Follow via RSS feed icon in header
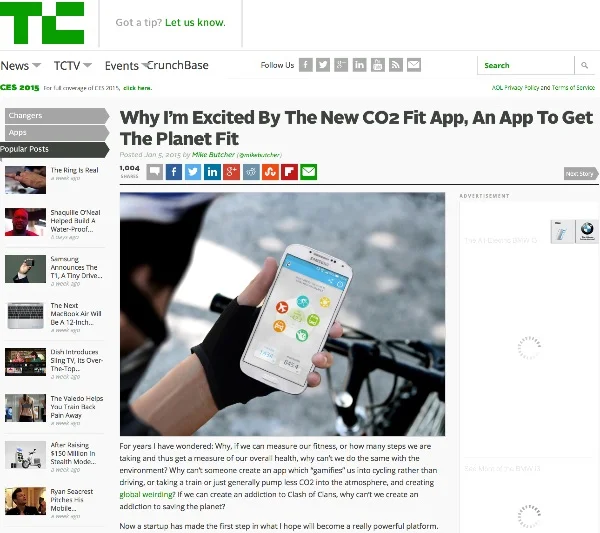 coord(396,65)
